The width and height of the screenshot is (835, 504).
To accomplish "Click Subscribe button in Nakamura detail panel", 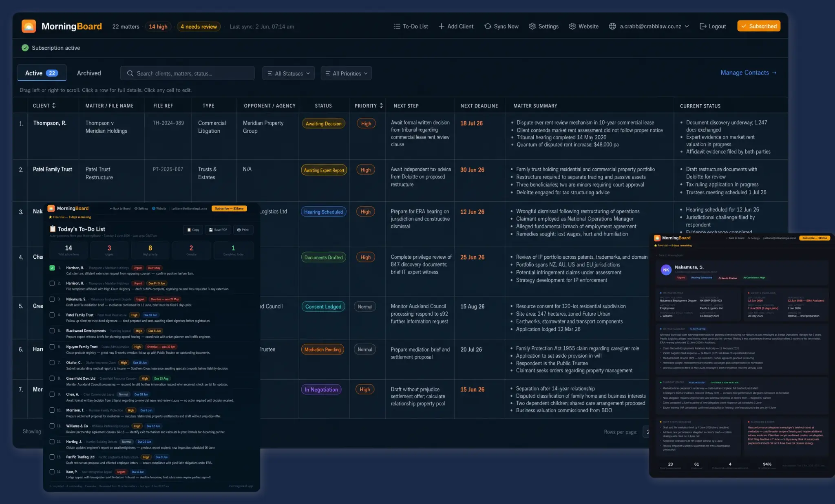I will click(x=815, y=238).
